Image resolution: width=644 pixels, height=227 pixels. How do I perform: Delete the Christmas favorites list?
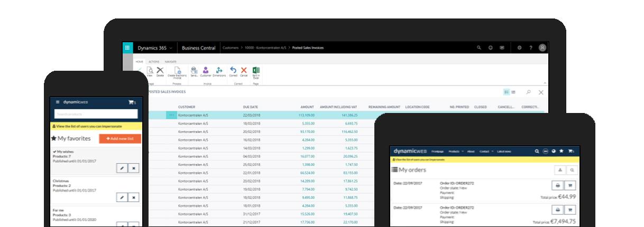(x=134, y=197)
